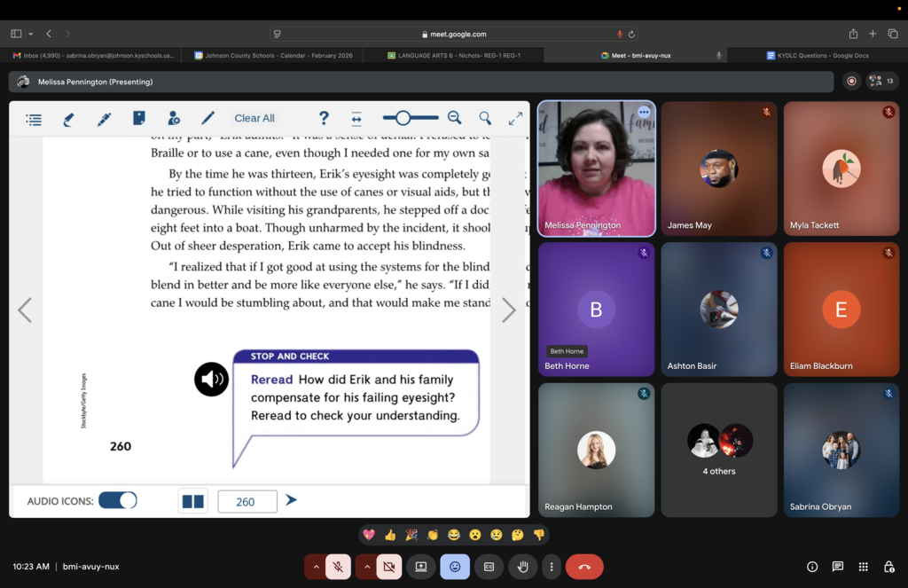The image size is (908, 588).
Task: Click the present screen icon
Action: (x=421, y=567)
